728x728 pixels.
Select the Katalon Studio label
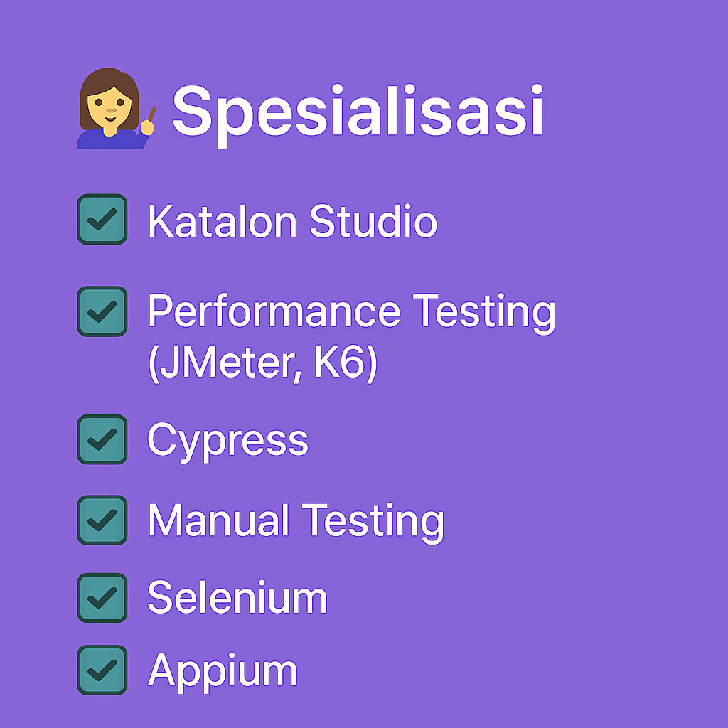tap(291, 221)
